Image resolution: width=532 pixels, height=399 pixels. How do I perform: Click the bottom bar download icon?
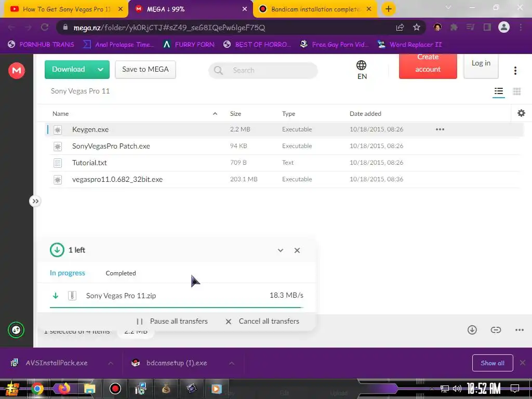[472, 330]
